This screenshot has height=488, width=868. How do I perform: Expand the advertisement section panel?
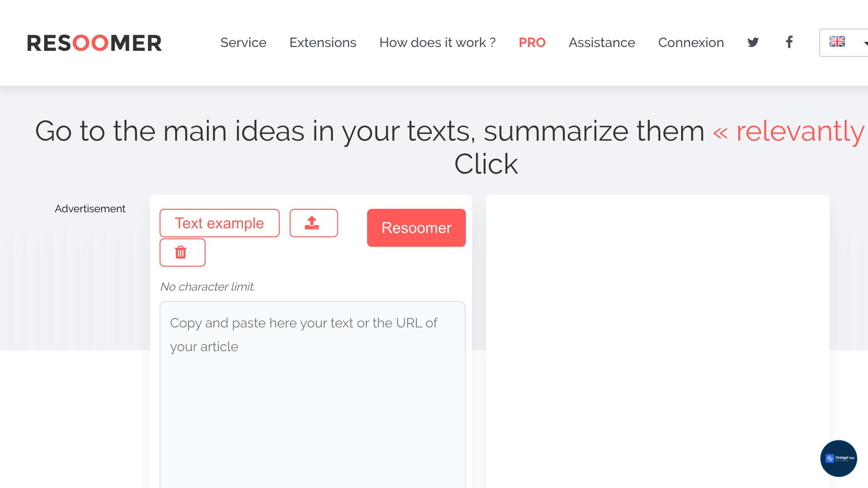[90, 208]
